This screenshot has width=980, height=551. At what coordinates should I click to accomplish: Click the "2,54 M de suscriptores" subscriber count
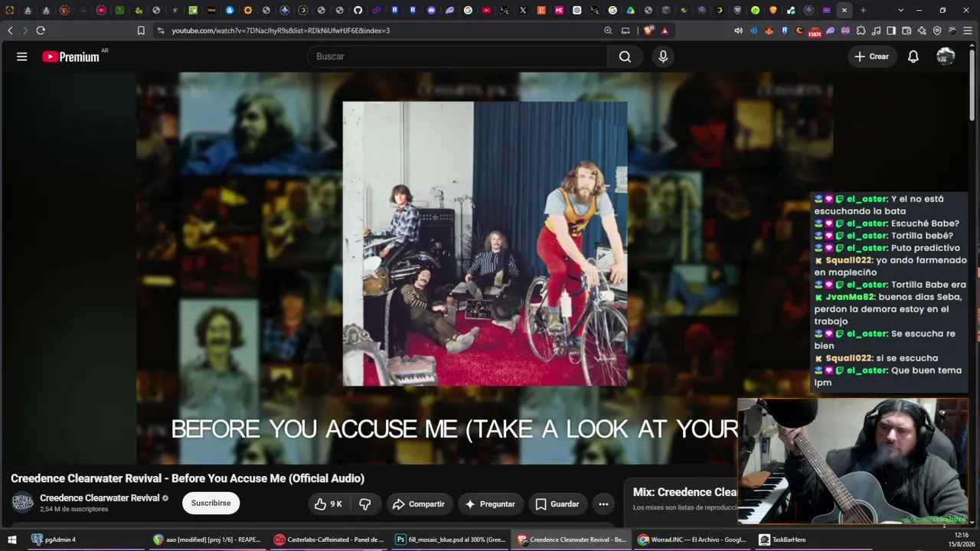[74, 509]
